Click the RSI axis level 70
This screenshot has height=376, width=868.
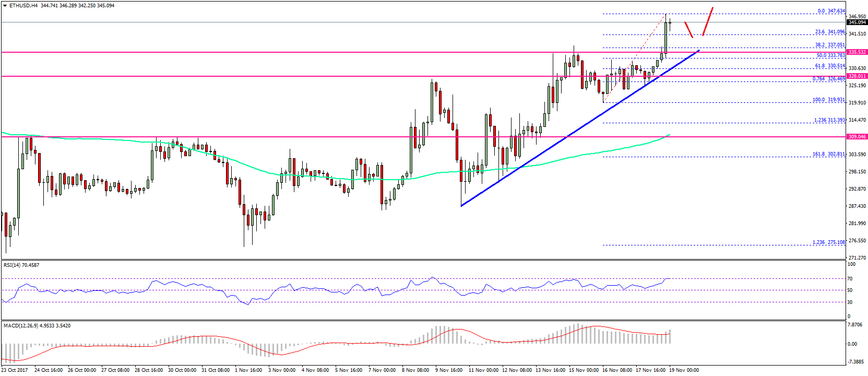(851, 278)
